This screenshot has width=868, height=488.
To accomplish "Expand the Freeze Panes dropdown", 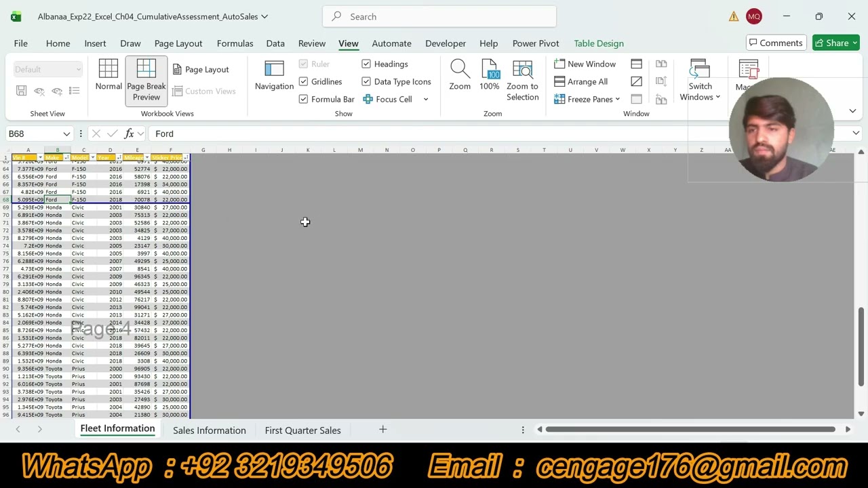I will (x=617, y=100).
